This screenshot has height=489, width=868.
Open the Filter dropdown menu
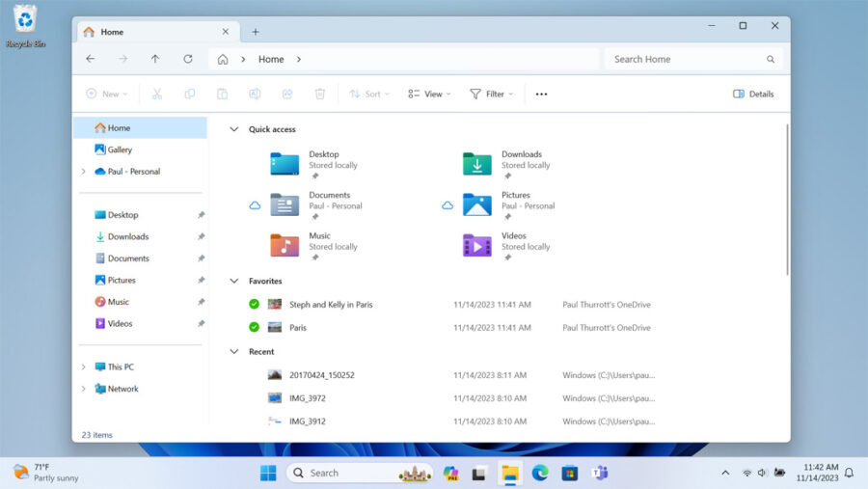pyautogui.click(x=491, y=94)
